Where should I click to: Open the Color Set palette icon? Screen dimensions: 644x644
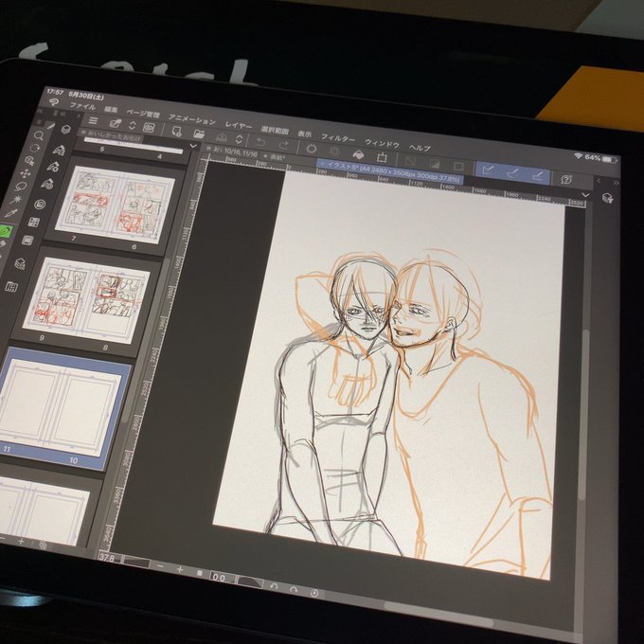click(34, 223)
